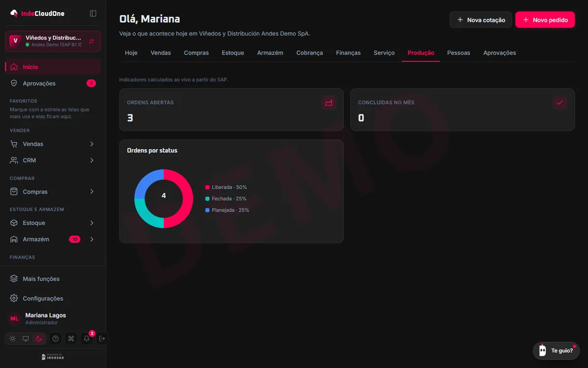This screenshot has width=588, height=368.
Task: Open notifications bell icon
Action: tap(87, 339)
